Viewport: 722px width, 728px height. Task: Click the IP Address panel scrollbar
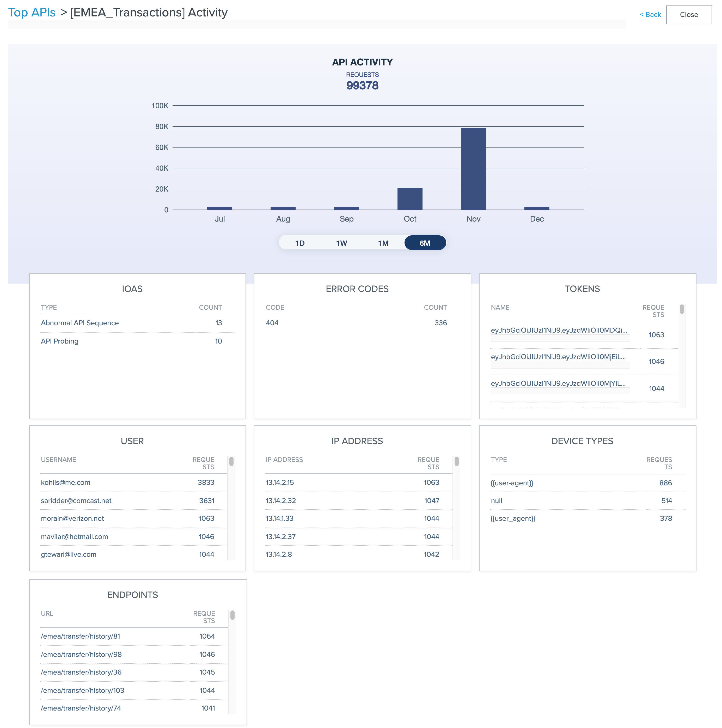[x=456, y=461]
